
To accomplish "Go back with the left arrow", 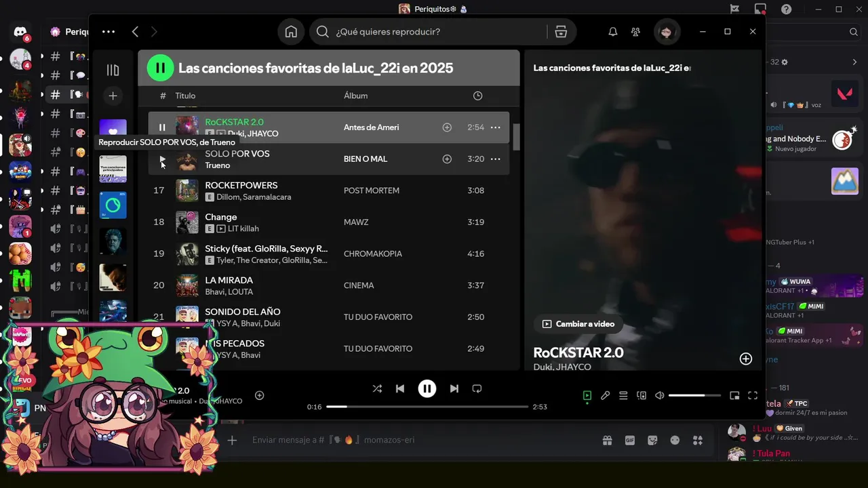I will point(135,32).
